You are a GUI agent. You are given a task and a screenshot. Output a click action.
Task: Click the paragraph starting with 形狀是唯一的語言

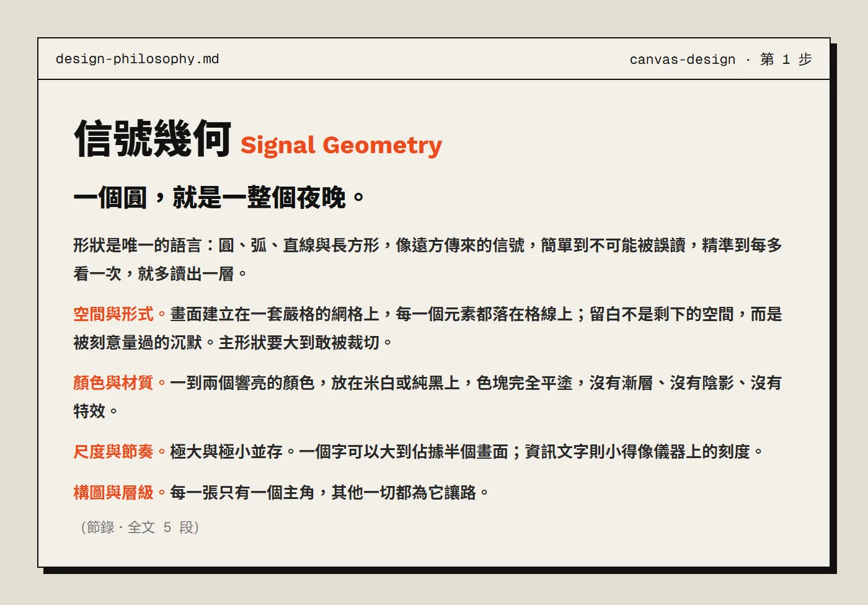(428, 259)
